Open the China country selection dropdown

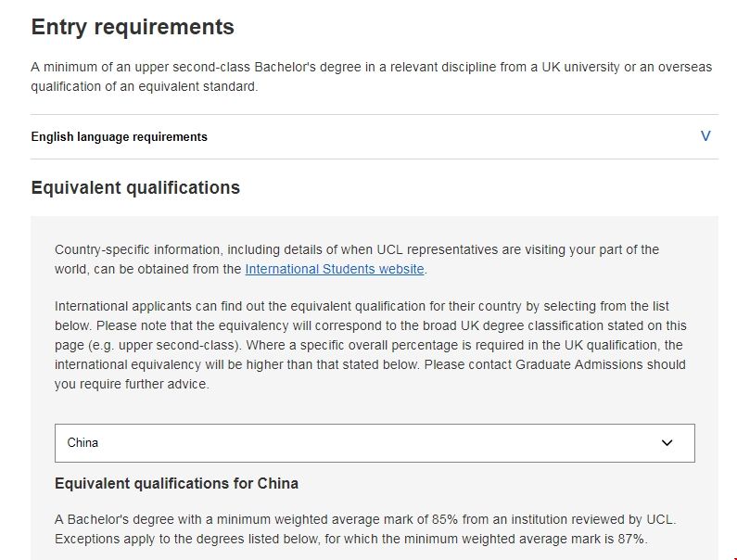coord(374,442)
